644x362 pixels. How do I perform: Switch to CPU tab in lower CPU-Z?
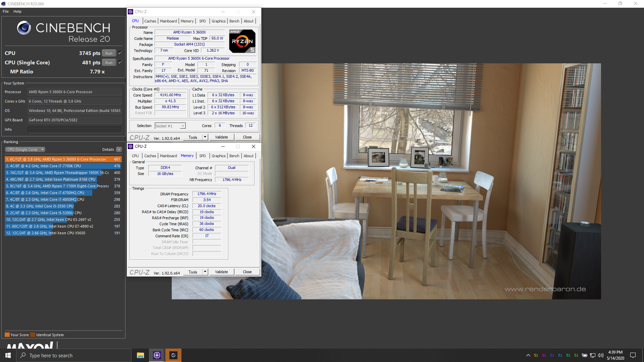[x=136, y=156]
